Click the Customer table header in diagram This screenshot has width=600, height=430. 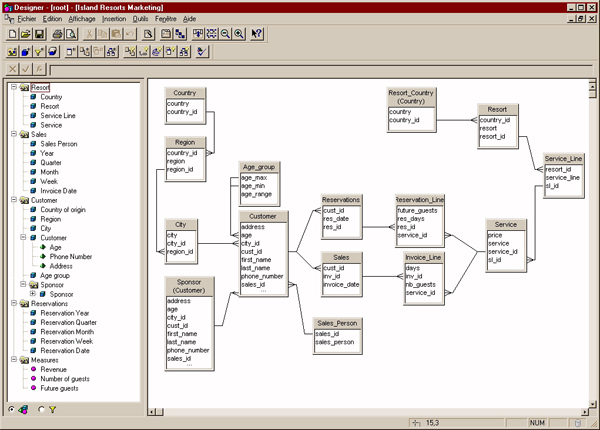[263, 216]
